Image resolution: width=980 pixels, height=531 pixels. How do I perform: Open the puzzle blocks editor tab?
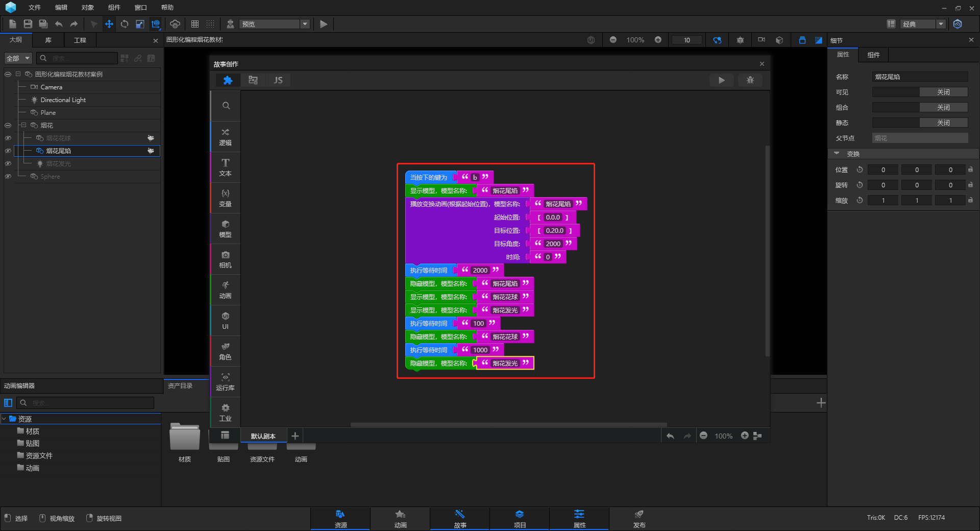(228, 80)
